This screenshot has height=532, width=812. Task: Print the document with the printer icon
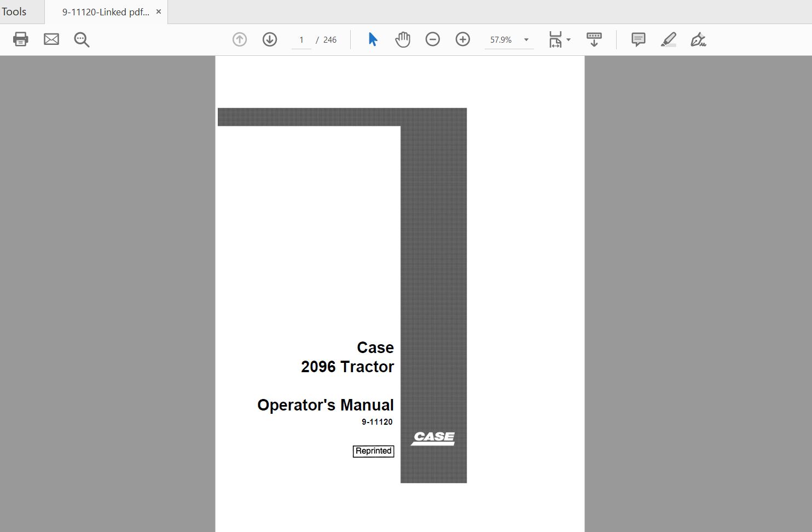coord(20,39)
